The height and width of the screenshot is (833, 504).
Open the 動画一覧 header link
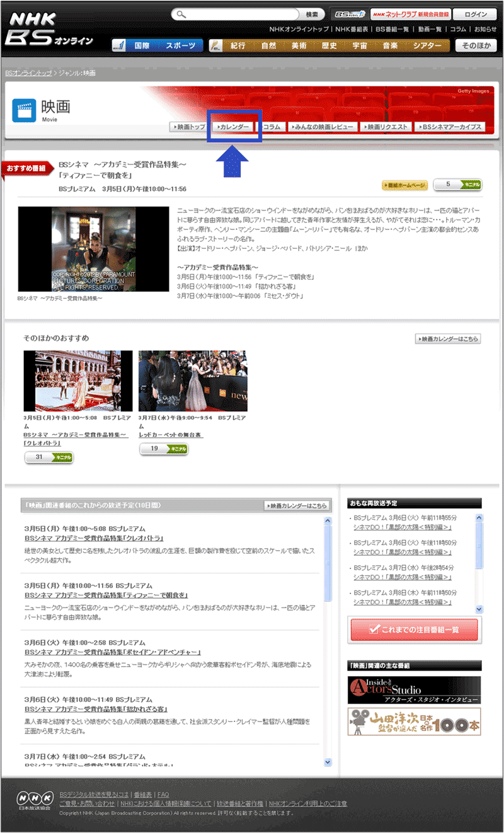431,29
